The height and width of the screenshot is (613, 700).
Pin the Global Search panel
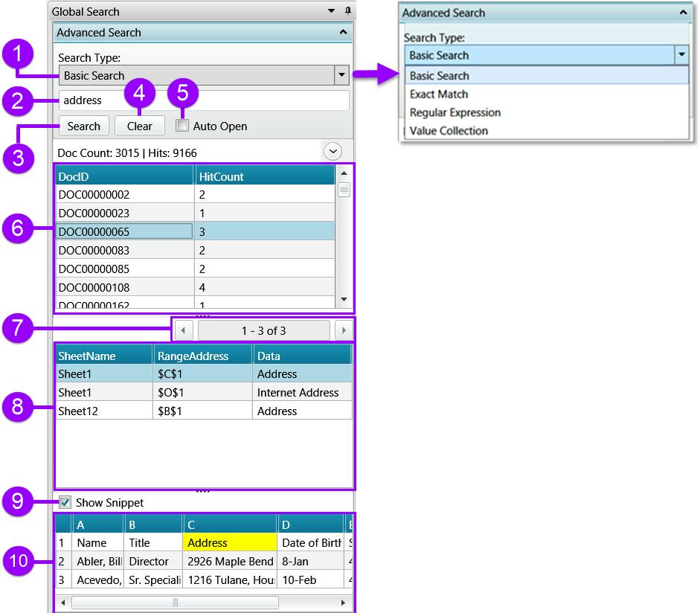click(x=347, y=10)
